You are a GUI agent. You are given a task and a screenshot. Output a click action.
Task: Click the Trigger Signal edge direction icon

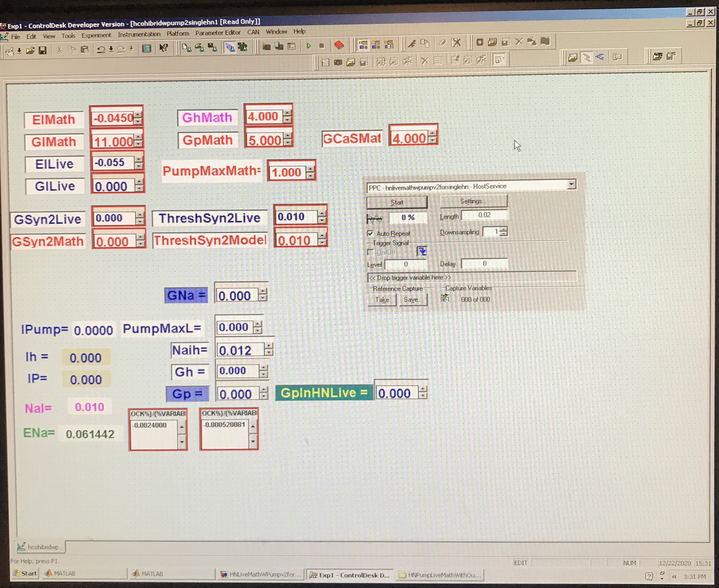[x=422, y=251]
